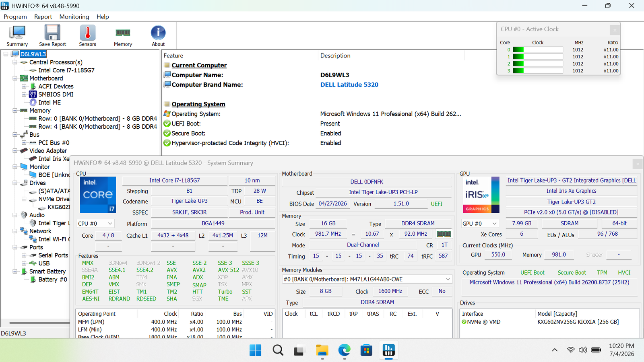Click the Core 3 clock bar
Viewport: 644px width, 362px height.
[x=538, y=71]
